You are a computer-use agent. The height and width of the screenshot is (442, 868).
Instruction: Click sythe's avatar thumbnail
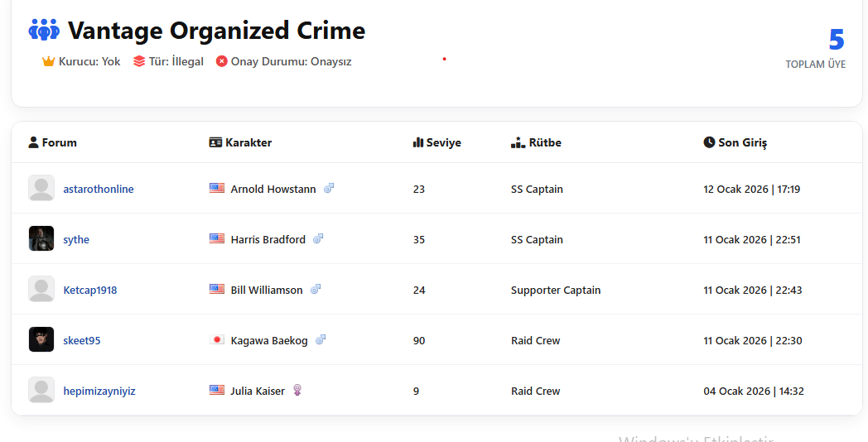(x=41, y=238)
